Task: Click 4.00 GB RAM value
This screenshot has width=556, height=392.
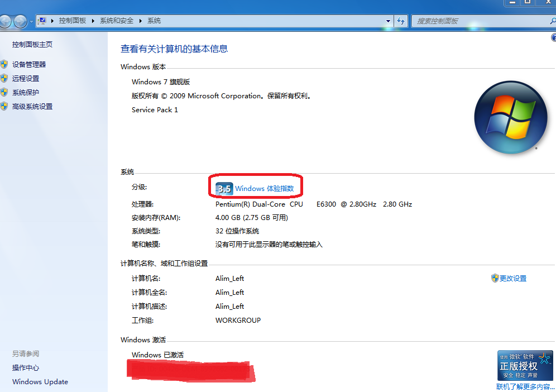Action: coord(251,217)
